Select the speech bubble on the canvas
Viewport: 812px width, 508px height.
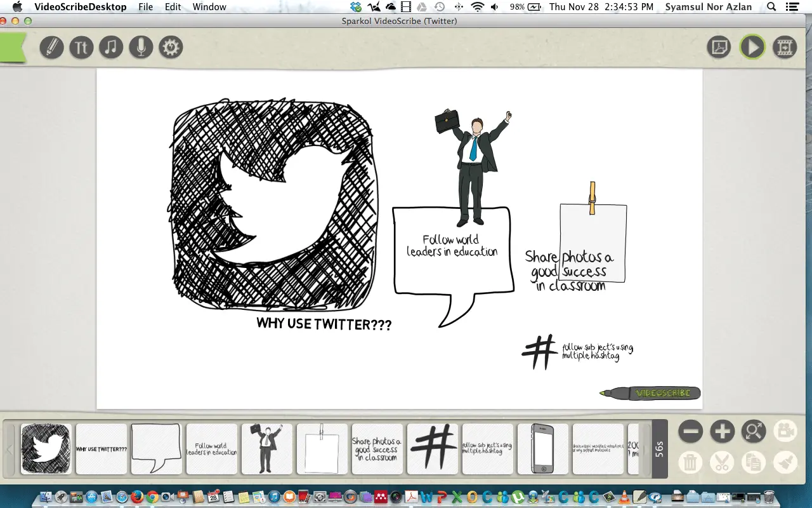click(453, 267)
